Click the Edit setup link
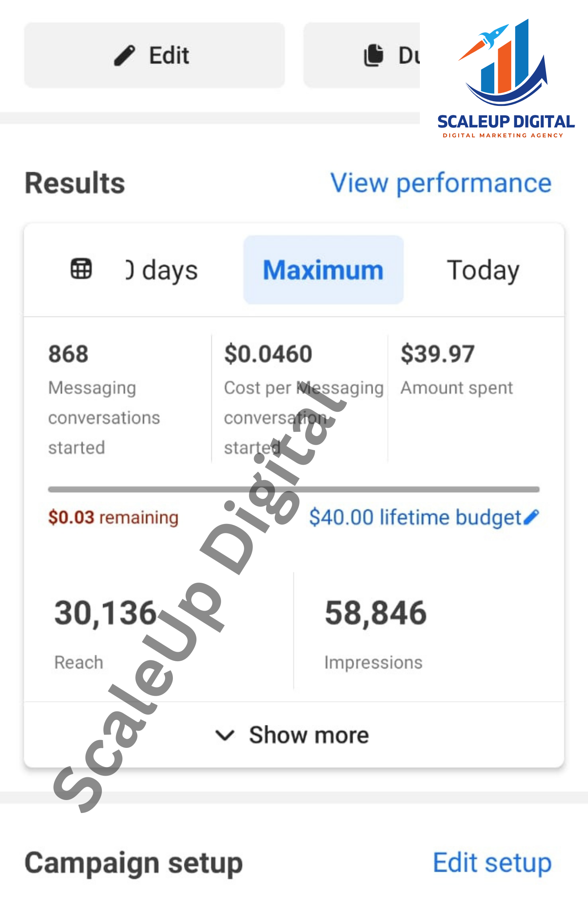Viewport: 588px width, 902px height. click(492, 863)
